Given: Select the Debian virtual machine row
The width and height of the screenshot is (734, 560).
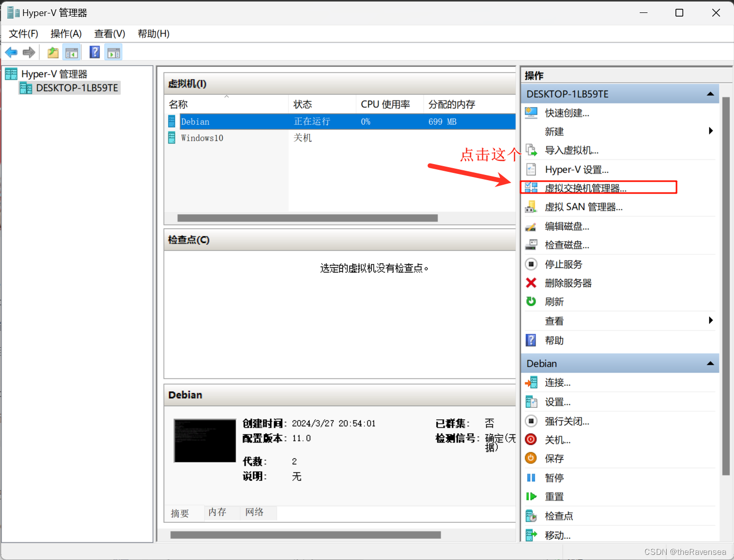Looking at the screenshot, I should click(x=340, y=122).
